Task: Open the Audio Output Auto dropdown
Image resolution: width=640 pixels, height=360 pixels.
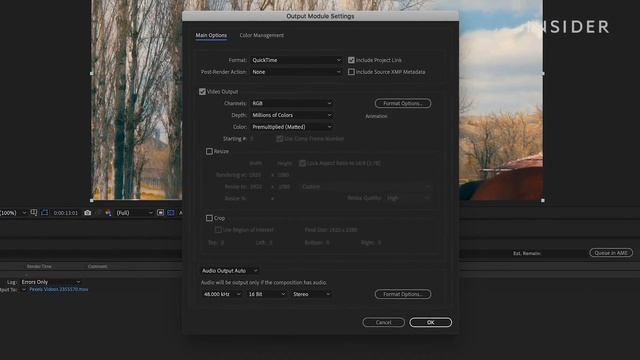Action: [230, 271]
